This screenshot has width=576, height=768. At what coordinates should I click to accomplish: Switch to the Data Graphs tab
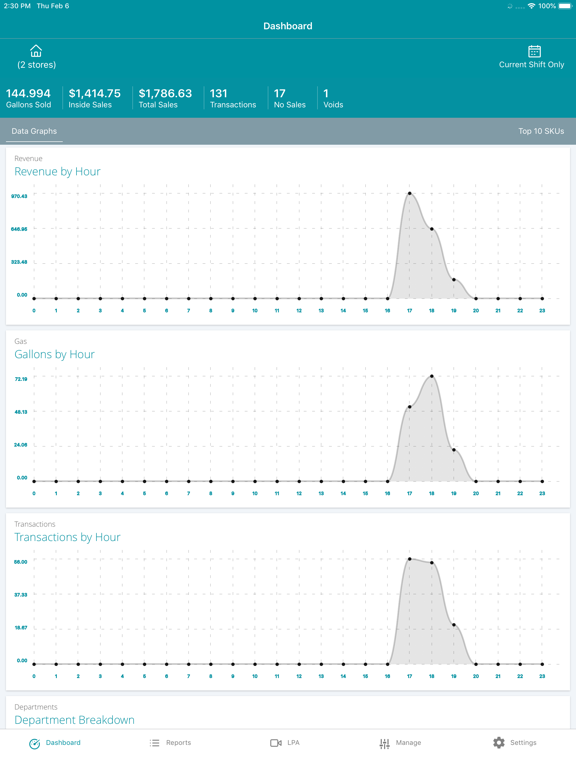pos(34,131)
